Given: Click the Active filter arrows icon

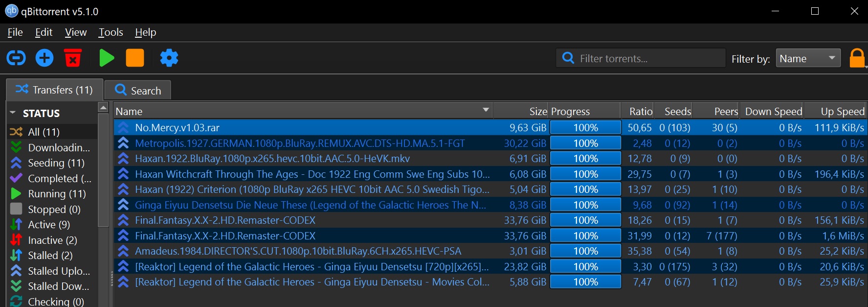Looking at the screenshot, I should 16,224.
